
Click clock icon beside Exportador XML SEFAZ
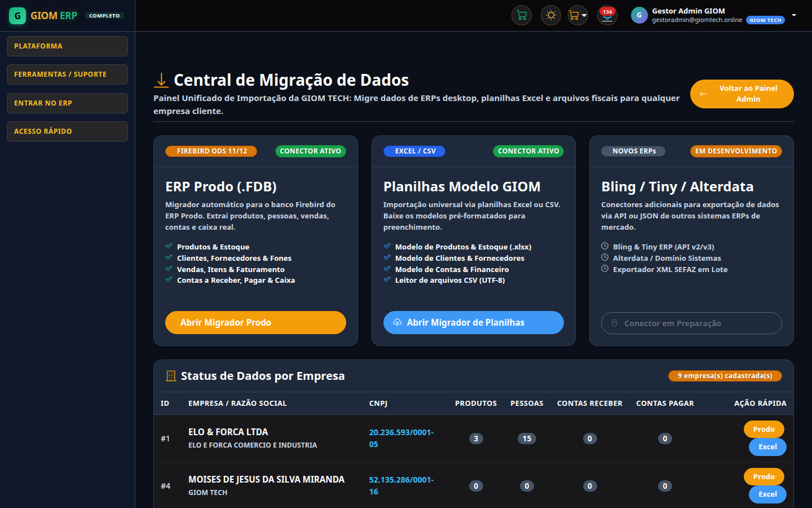pos(604,269)
